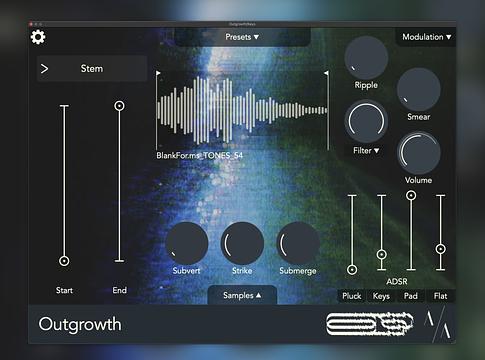Image resolution: width=485 pixels, height=360 pixels.
Task: Click the ADSR label
Action: tap(397, 282)
